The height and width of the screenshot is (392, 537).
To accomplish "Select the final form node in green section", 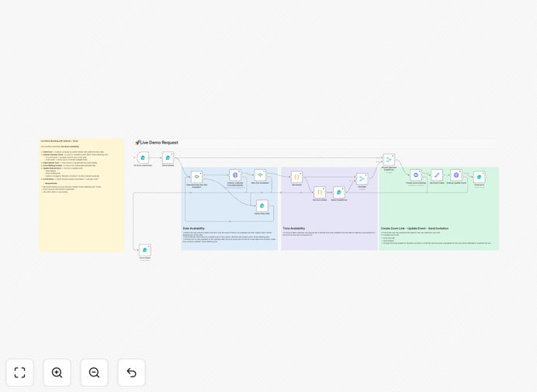I will [x=479, y=177].
